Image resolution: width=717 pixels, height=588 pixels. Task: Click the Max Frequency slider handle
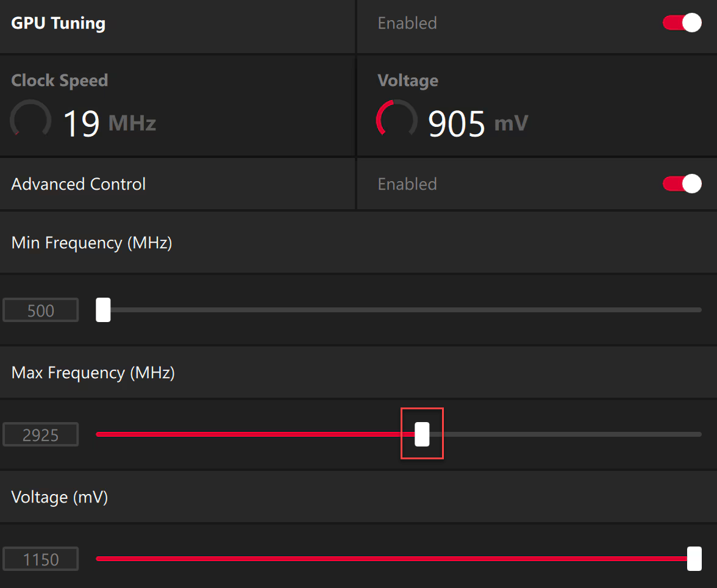422,434
